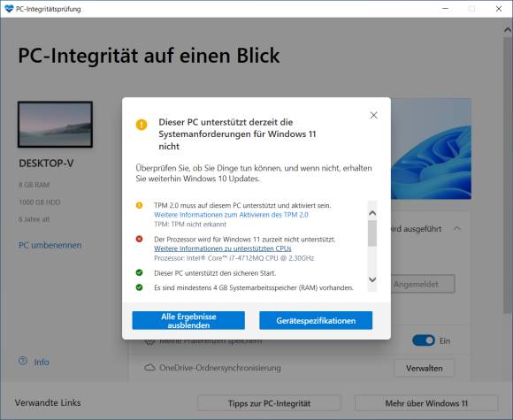Click Verwalten button for OneDrive sync
Screen dimensions: 513x420
tap(424, 369)
